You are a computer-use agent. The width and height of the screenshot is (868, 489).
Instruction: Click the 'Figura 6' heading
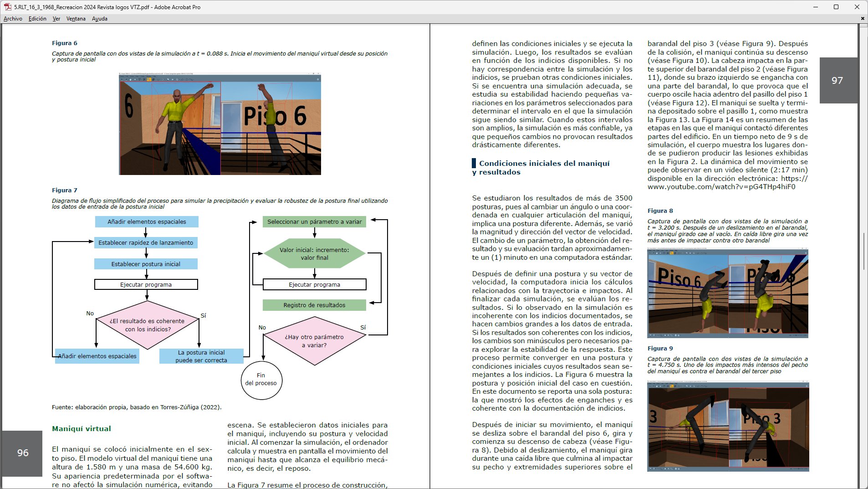[65, 43]
